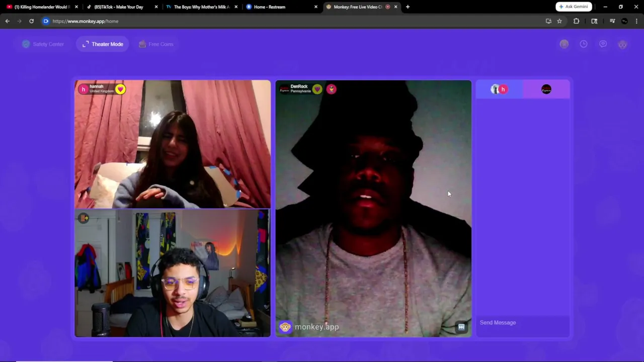Open the browser three-dot menu
Screen dimensions: 644x362
(x=637, y=21)
